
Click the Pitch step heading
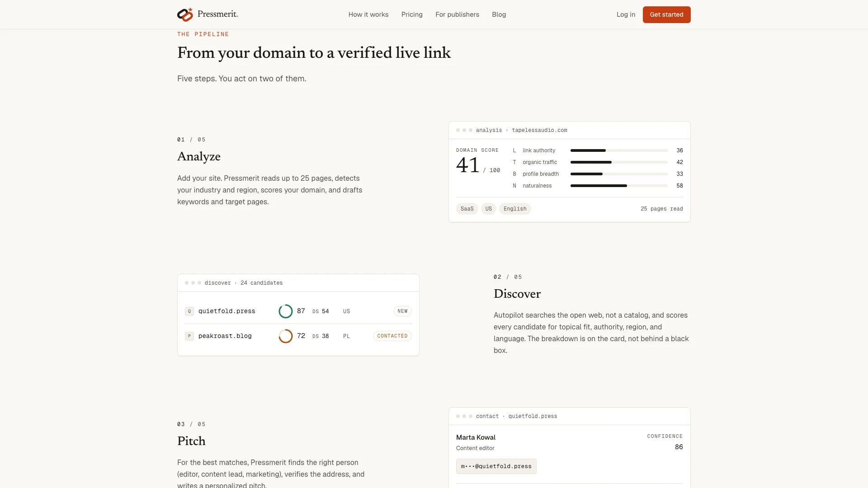[191, 441]
